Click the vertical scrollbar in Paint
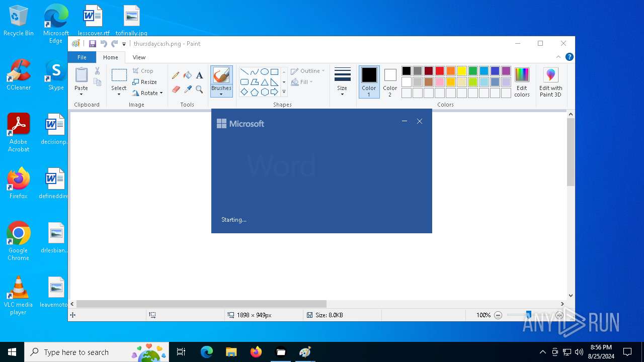 tap(571, 152)
